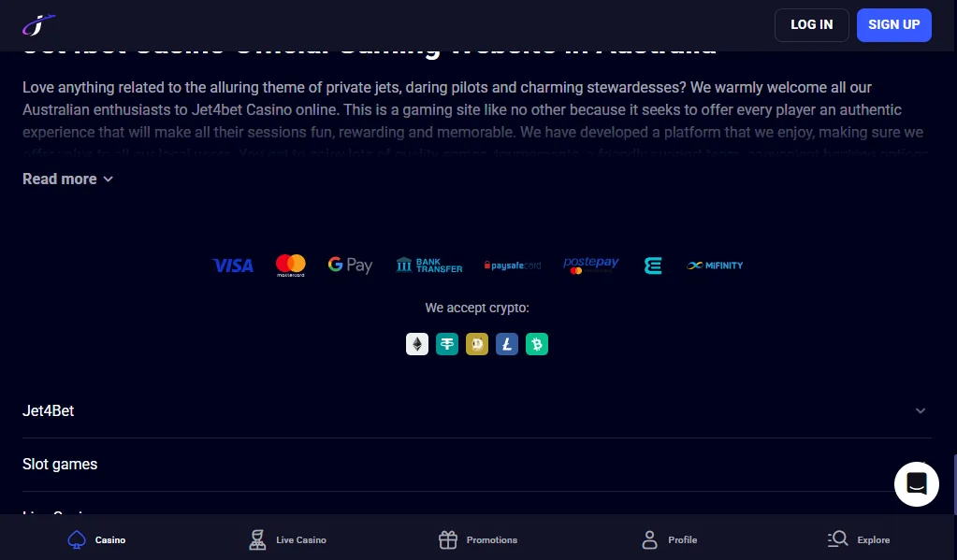Click the teal E-shaped payment logo
The image size is (957, 560).
click(x=652, y=266)
